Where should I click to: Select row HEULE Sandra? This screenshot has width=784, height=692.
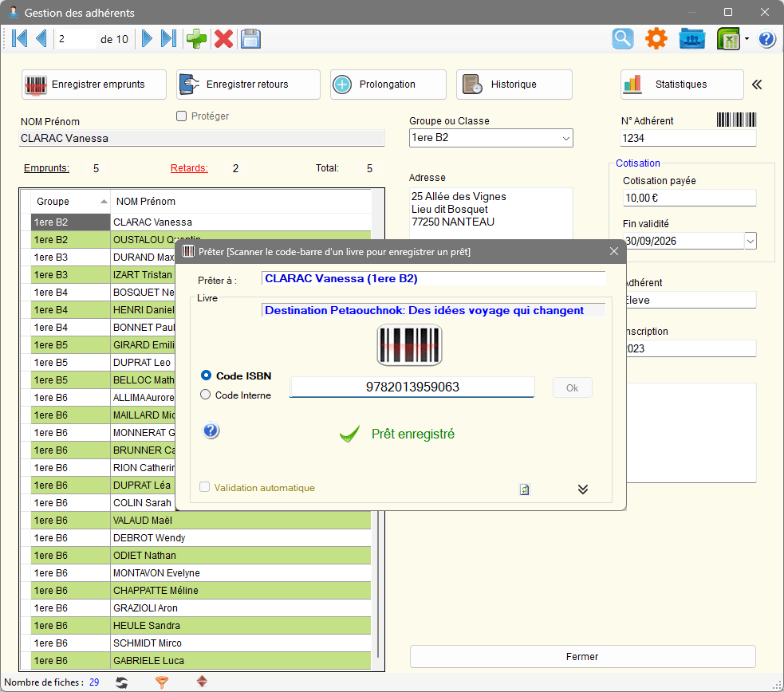[201, 625]
